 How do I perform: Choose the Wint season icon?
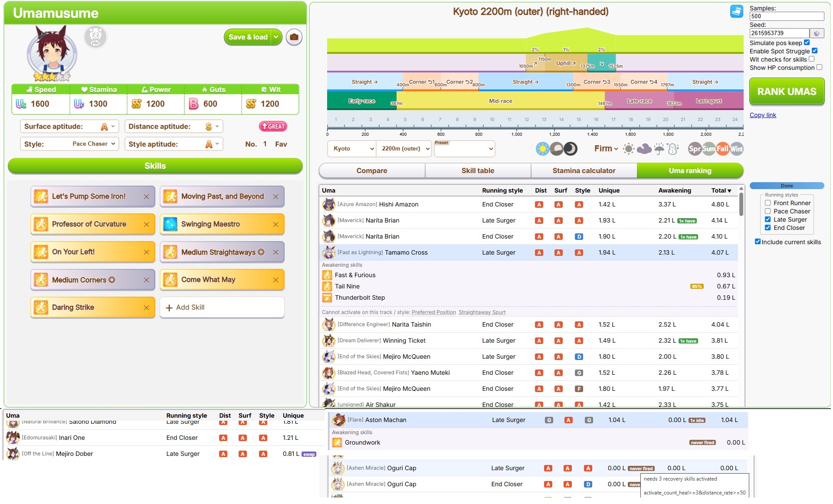pos(736,149)
